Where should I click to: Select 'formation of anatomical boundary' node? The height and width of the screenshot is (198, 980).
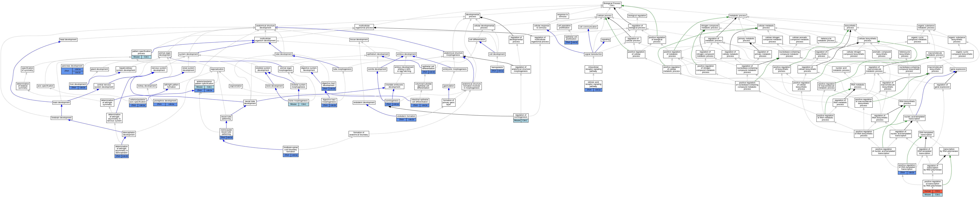click(x=359, y=134)
